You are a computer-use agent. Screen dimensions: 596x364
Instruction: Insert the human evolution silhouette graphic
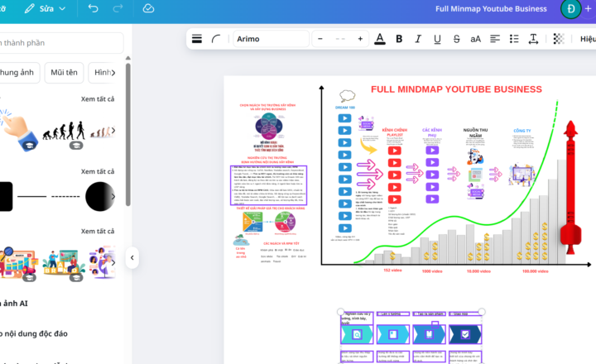point(64,131)
